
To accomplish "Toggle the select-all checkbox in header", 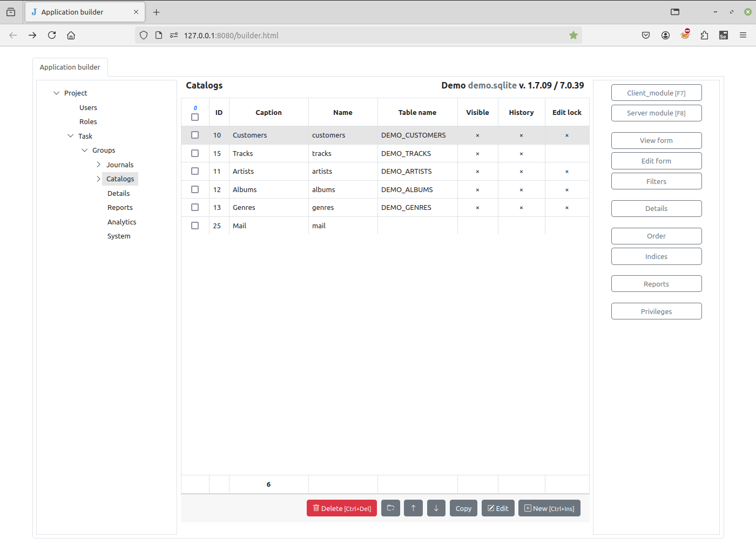I will click(195, 117).
